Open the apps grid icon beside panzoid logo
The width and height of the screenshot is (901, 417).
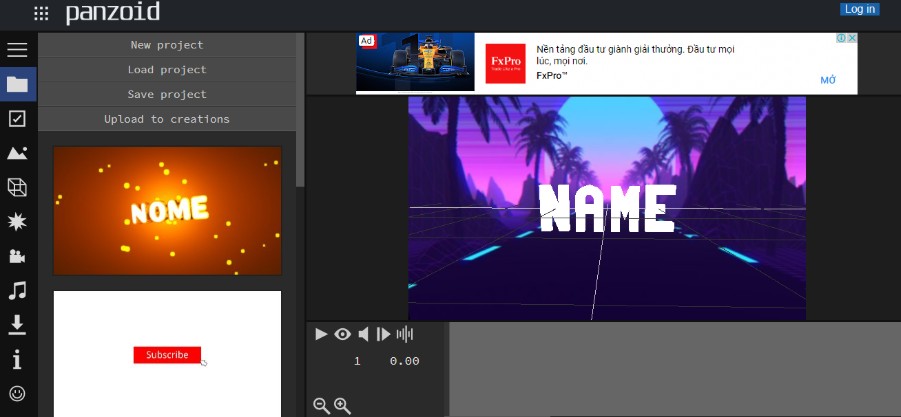pos(41,14)
